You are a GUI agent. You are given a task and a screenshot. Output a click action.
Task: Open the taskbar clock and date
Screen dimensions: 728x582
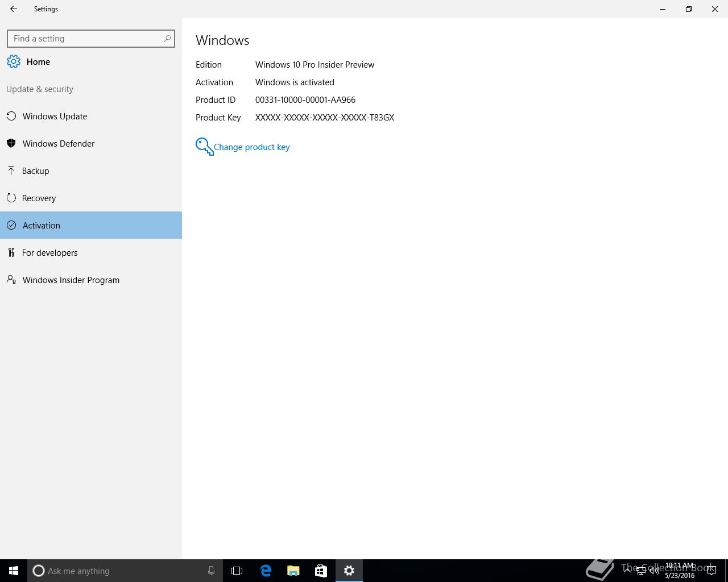[x=680, y=571]
